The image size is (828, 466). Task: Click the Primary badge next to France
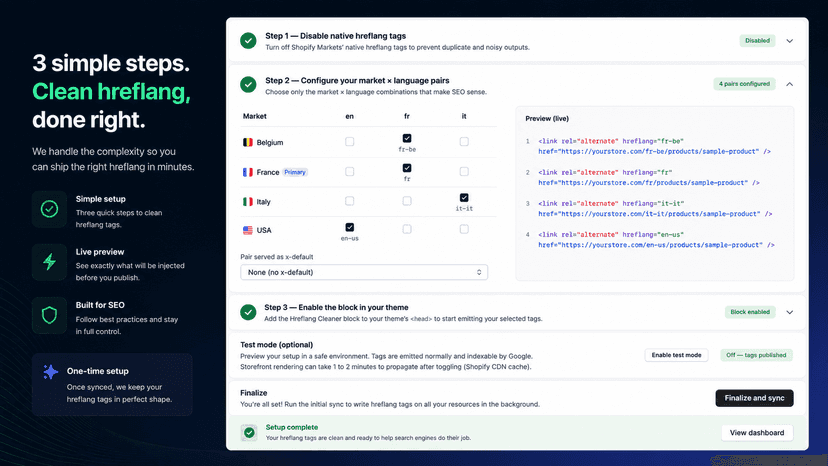point(295,172)
